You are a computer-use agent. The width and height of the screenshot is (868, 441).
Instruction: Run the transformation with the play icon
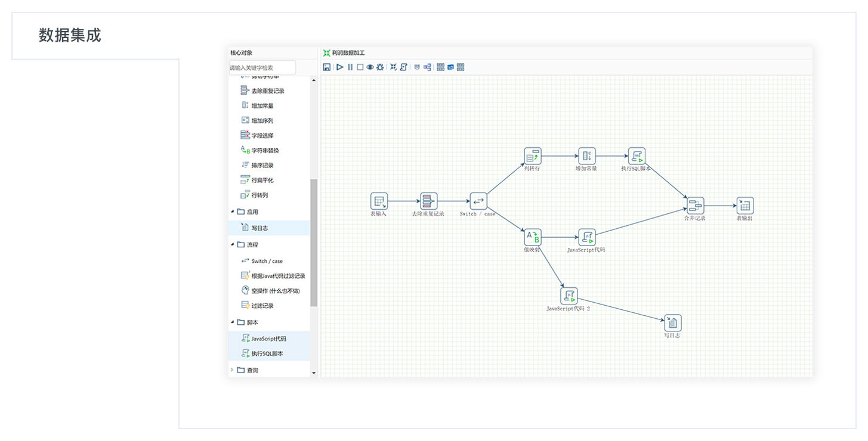339,67
